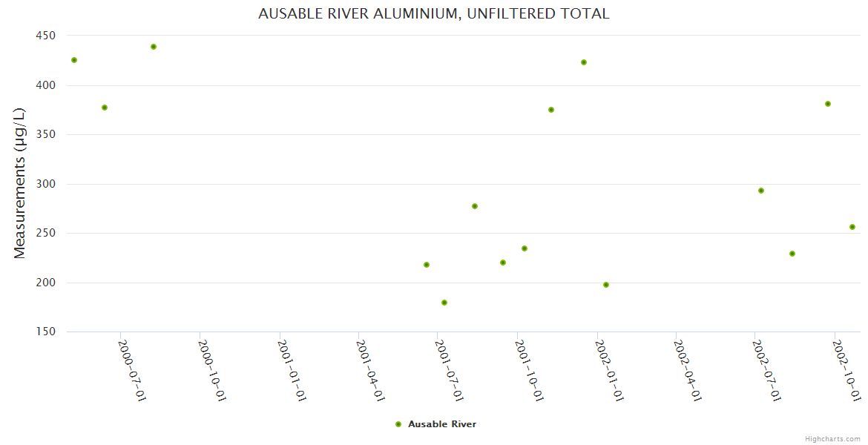868x445 pixels.
Task: Open the Highcharts.com credits link
Action: 832,439
